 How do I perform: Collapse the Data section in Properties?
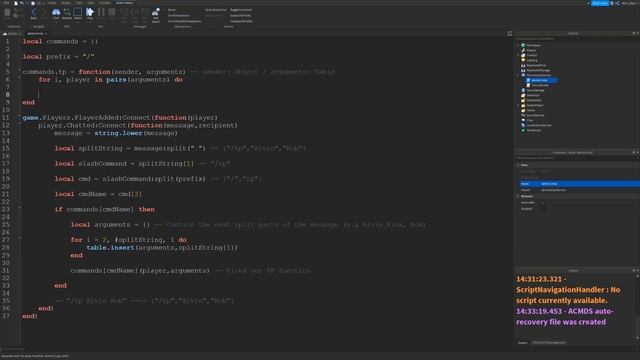coord(518,165)
